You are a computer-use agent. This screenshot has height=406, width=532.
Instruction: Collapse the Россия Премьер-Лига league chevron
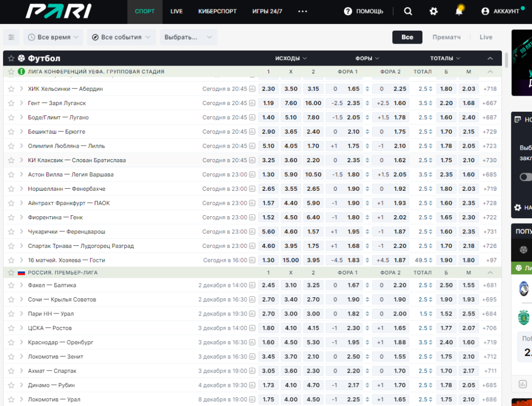pos(490,272)
